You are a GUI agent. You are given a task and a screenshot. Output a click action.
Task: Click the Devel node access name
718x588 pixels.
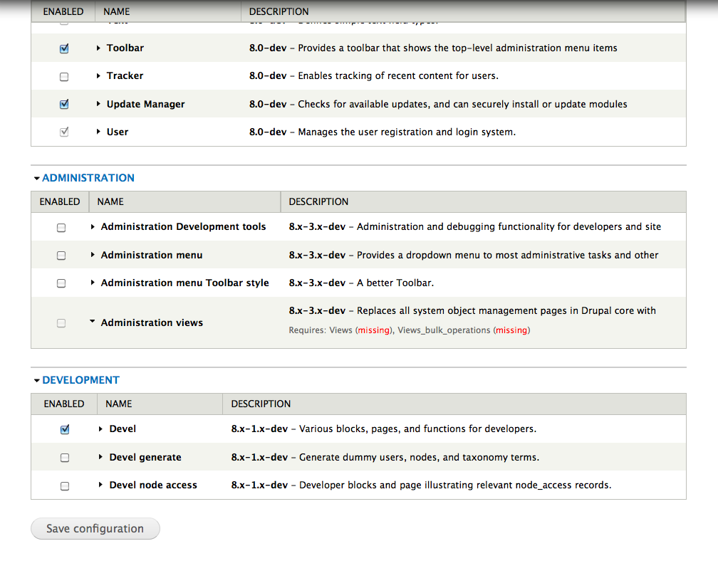pyautogui.click(x=153, y=485)
